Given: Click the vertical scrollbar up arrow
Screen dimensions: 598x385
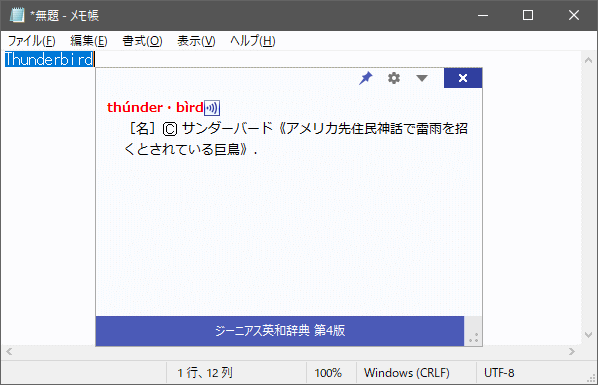Looking at the screenshot, I should (x=588, y=60).
